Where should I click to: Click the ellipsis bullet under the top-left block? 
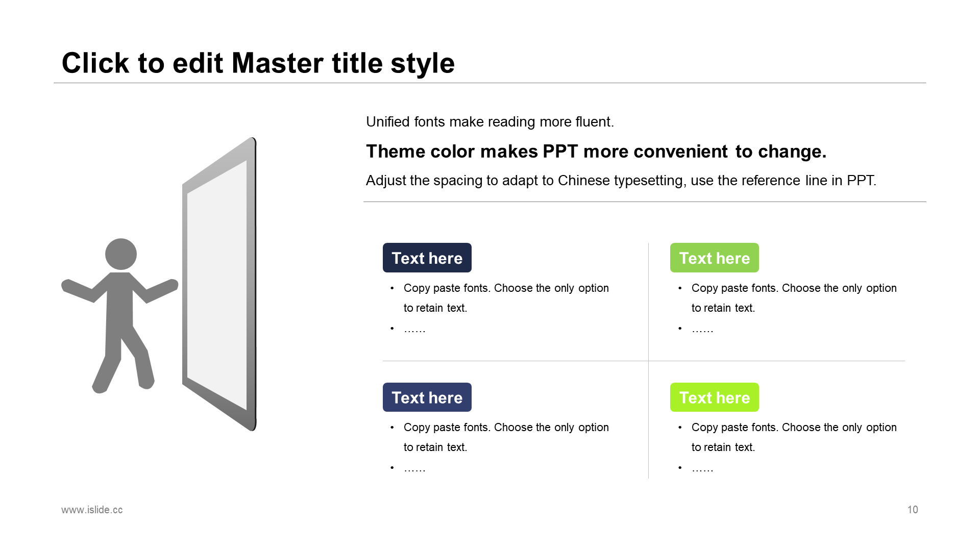414,330
